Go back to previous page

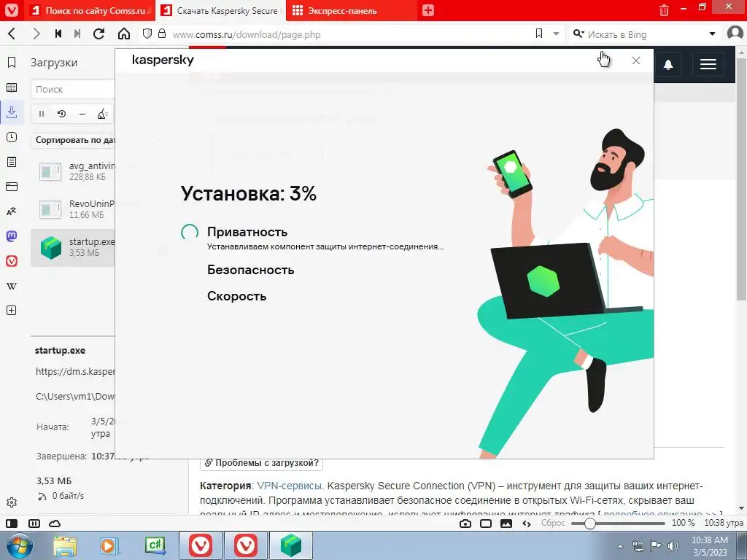(12, 34)
